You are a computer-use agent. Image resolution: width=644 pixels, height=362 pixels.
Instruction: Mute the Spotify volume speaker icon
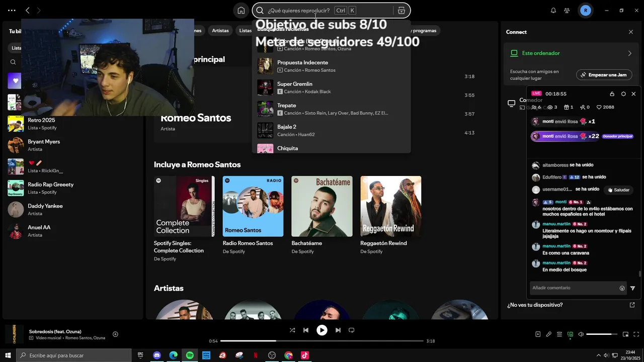(x=581, y=334)
